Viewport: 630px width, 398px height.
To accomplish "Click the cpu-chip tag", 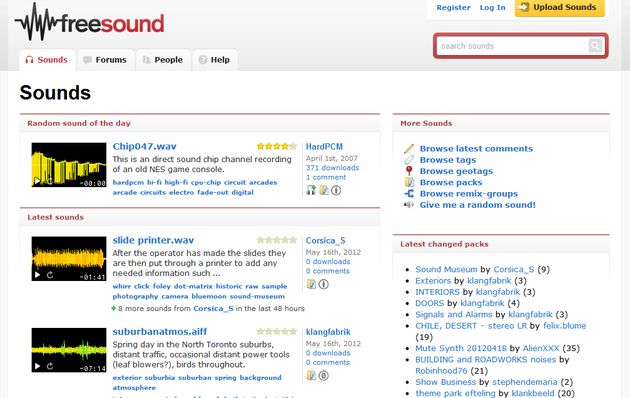I will point(206,182).
